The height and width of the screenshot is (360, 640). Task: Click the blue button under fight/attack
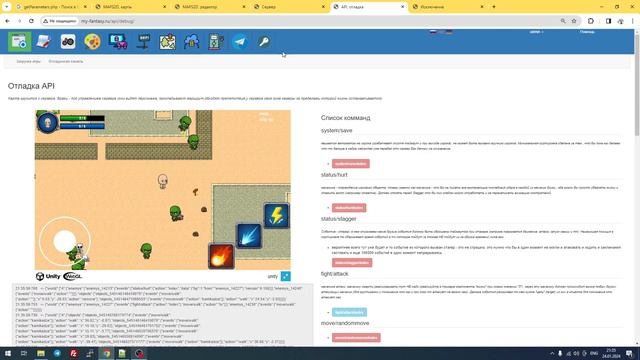349,312
